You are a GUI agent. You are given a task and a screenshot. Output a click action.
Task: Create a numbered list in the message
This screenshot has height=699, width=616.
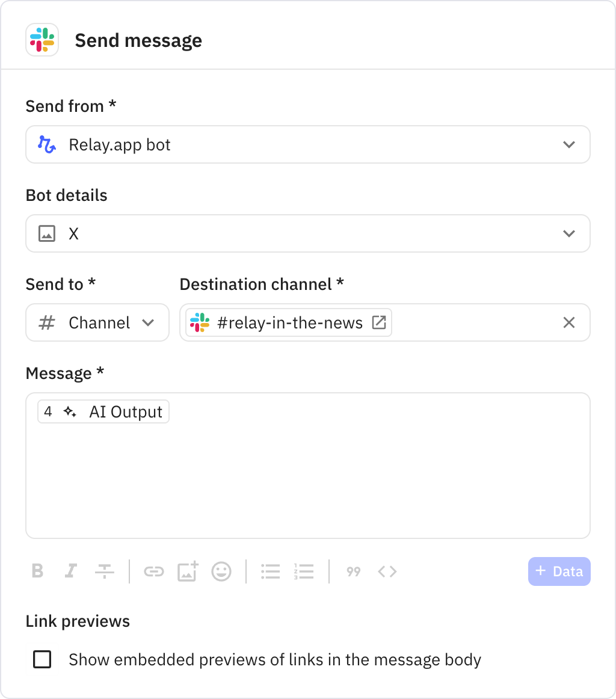tap(304, 571)
